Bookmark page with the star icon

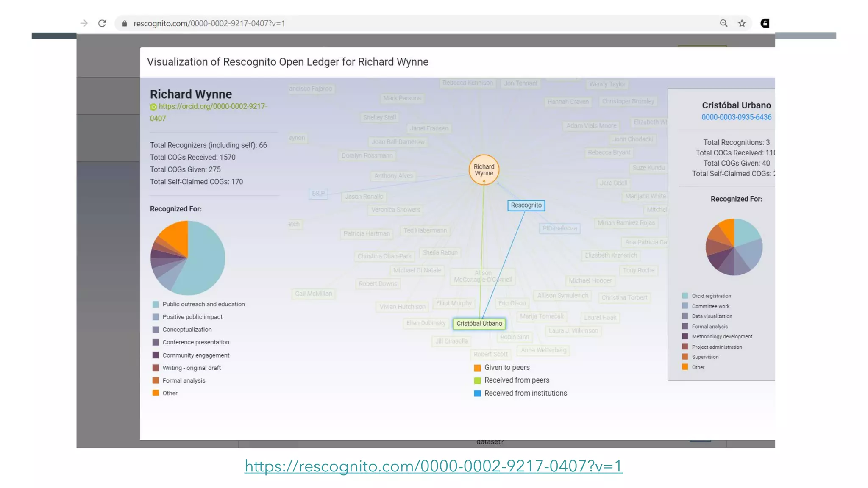[x=742, y=23]
